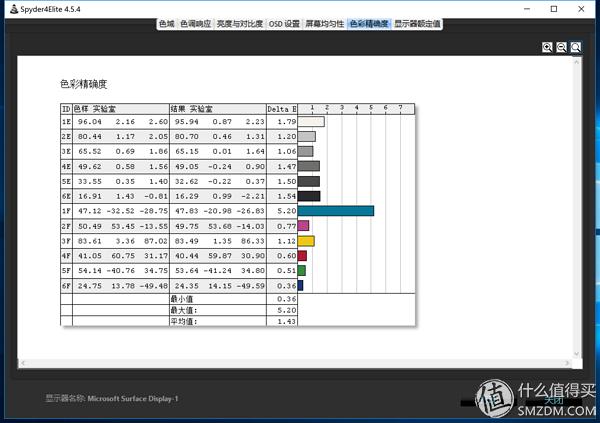
Task: Select the 色彩精确度 tab
Action: (369, 23)
